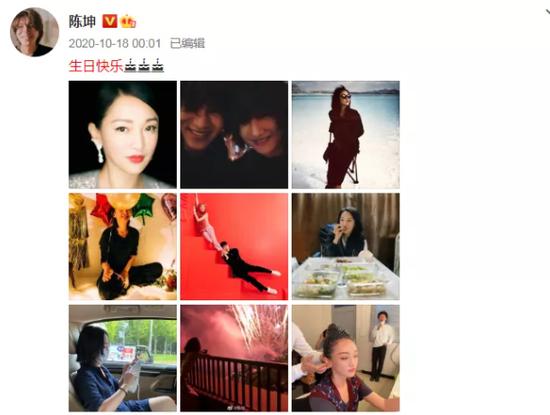Click the first birthday cake emoji
This screenshot has width=550, height=415.
tap(131, 66)
